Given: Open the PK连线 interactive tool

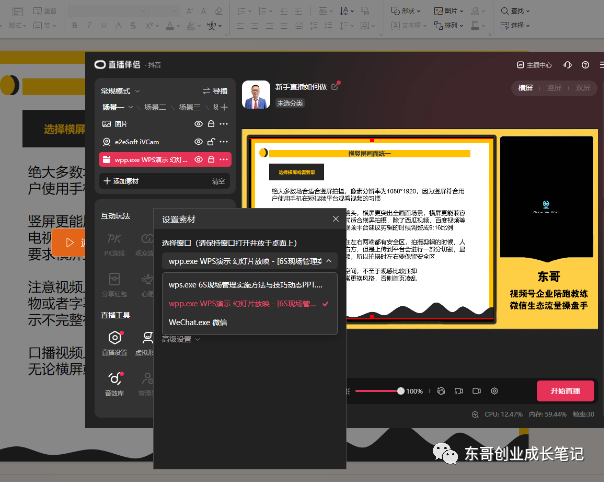Looking at the screenshot, I should click(114, 244).
